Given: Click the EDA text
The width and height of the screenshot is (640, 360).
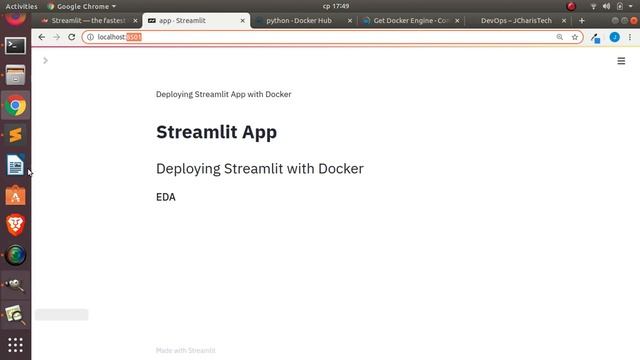Looking at the screenshot, I should (166, 197).
